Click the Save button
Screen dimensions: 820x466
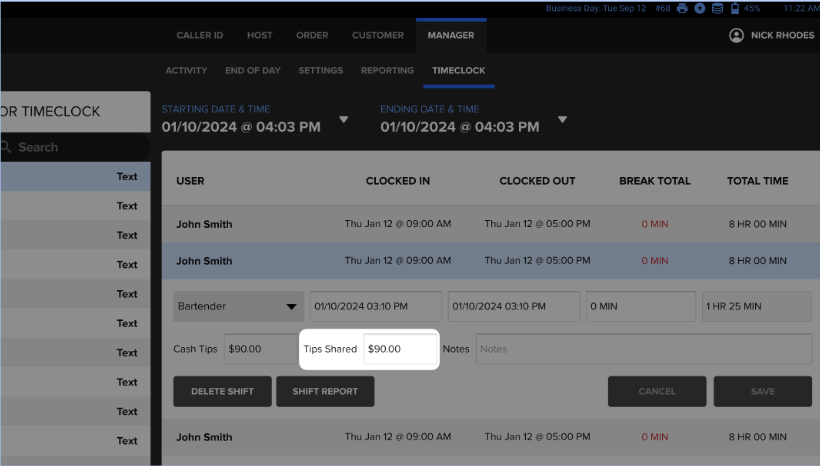pyautogui.click(x=762, y=391)
